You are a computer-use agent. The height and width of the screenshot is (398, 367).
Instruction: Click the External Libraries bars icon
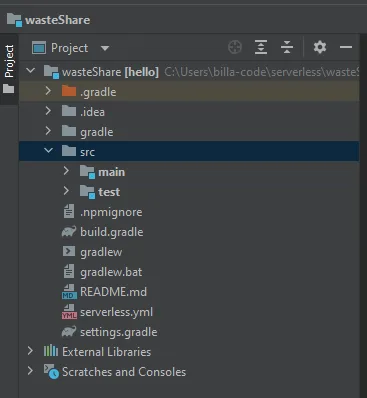(51, 351)
